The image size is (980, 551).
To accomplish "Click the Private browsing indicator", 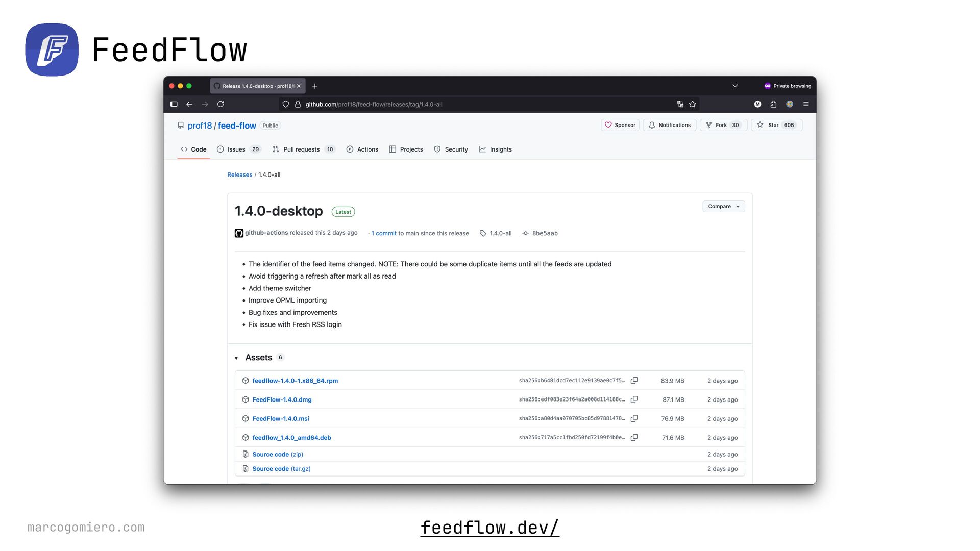I will 788,86.
